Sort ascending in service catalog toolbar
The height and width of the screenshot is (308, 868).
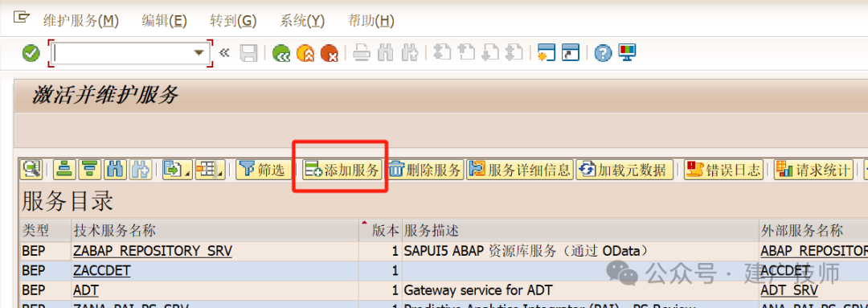click(x=65, y=170)
